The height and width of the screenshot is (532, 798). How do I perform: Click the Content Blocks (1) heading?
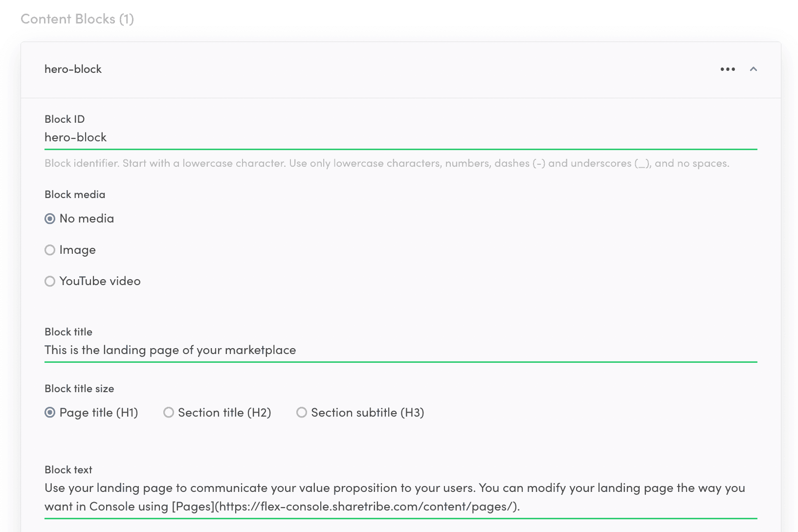pos(77,19)
